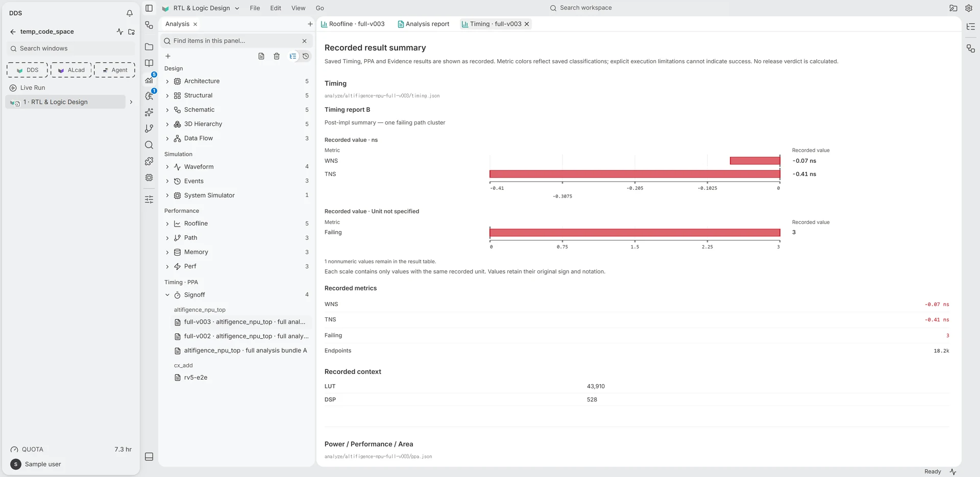
Task: Open the chip icon in activity bar
Action: coord(149,178)
